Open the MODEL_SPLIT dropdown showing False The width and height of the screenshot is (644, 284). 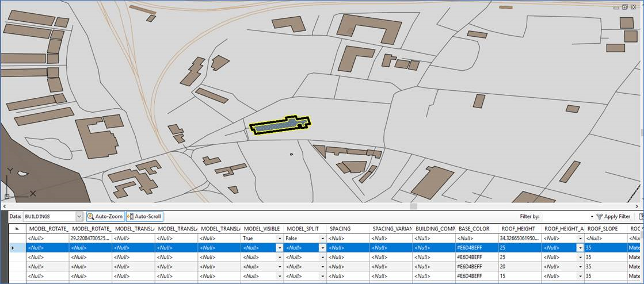coord(322,238)
